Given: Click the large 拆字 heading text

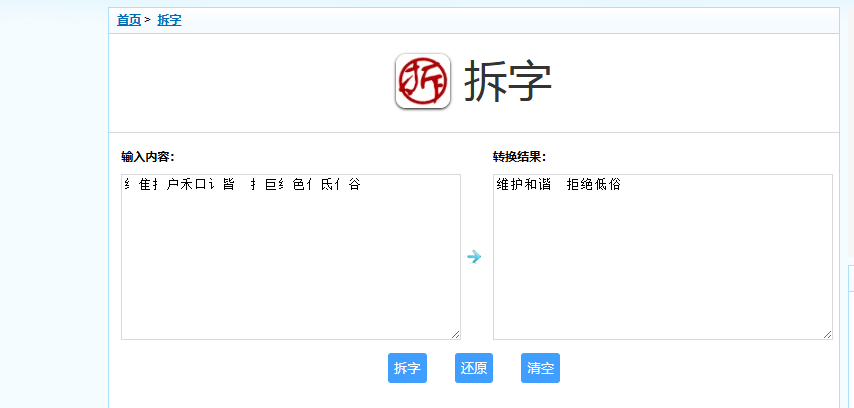Looking at the screenshot, I should [x=508, y=82].
